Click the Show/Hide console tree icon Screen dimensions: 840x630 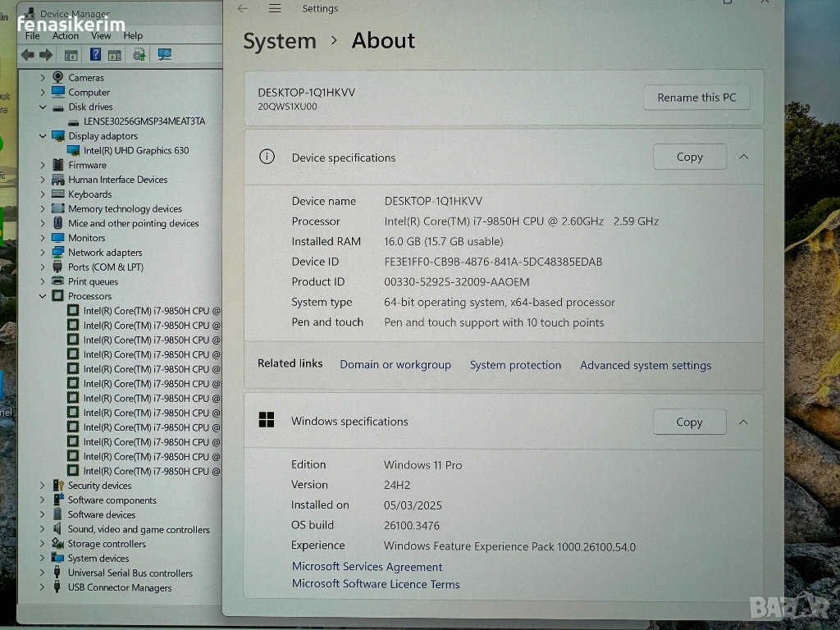tap(71, 55)
